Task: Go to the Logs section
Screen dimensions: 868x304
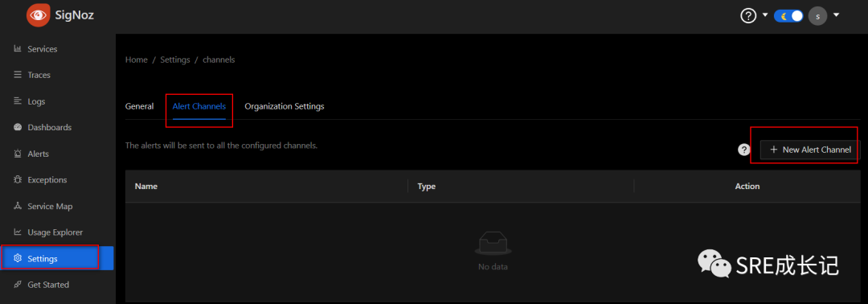Action: pyautogui.click(x=36, y=101)
